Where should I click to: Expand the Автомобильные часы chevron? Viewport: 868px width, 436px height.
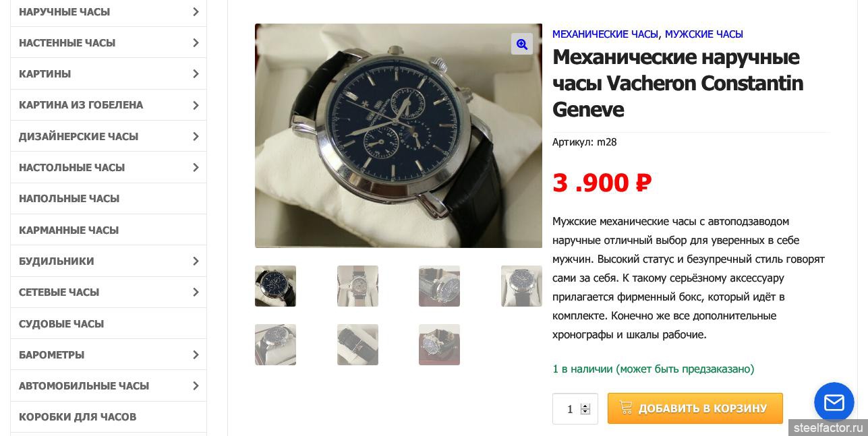click(196, 385)
